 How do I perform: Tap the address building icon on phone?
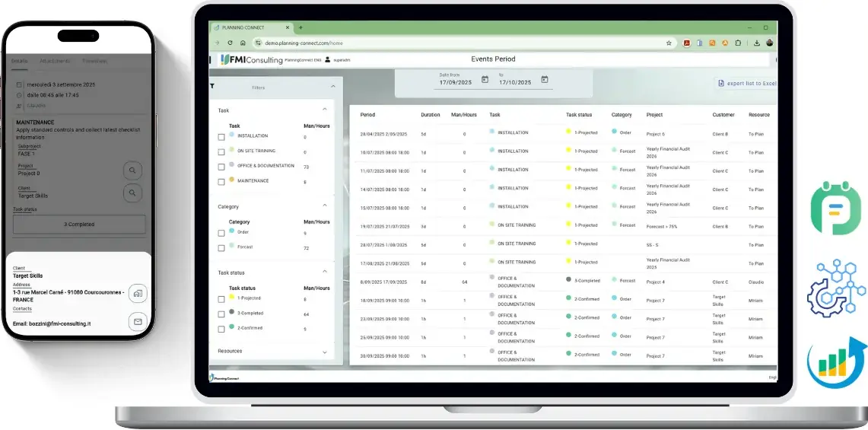click(x=138, y=294)
